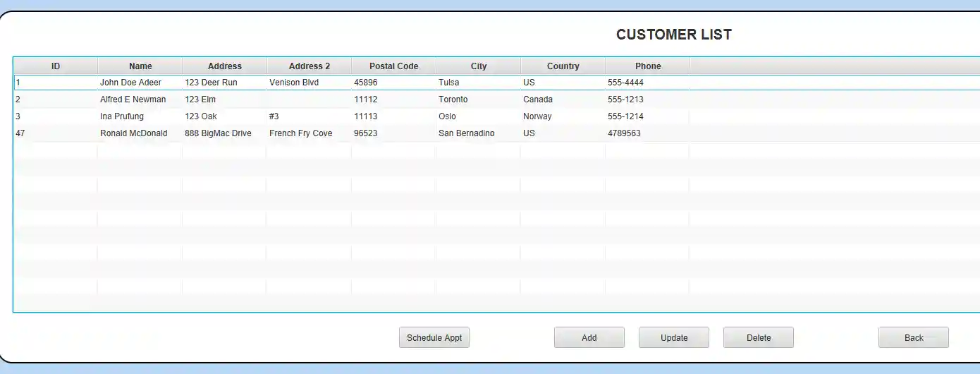
Task: Sort by the City column header
Action: click(x=479, y=66)
